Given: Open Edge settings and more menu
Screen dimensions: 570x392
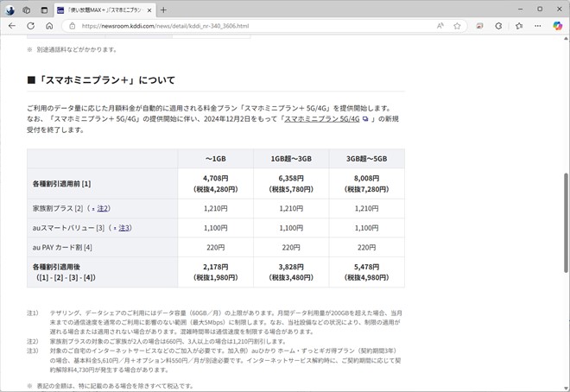Looking at the screenshot, I should coord(538,26).
